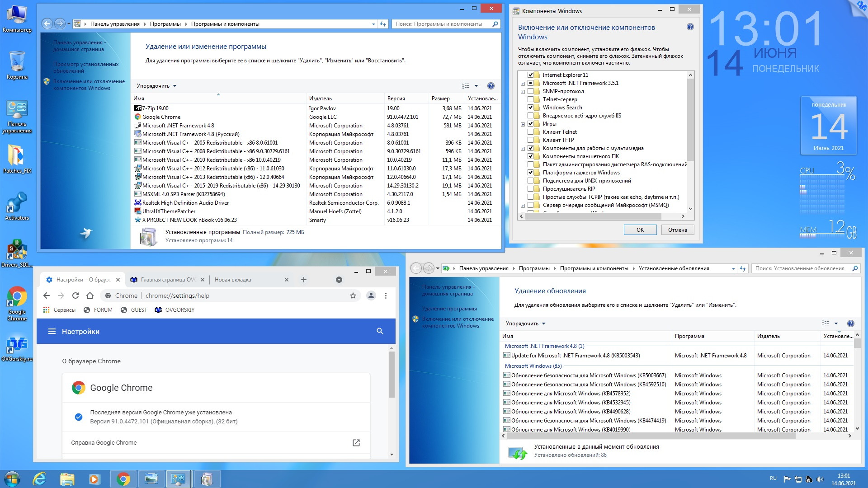The image size is (868, 488).
Task: Click Chrome home button icon
Action: 90,296
